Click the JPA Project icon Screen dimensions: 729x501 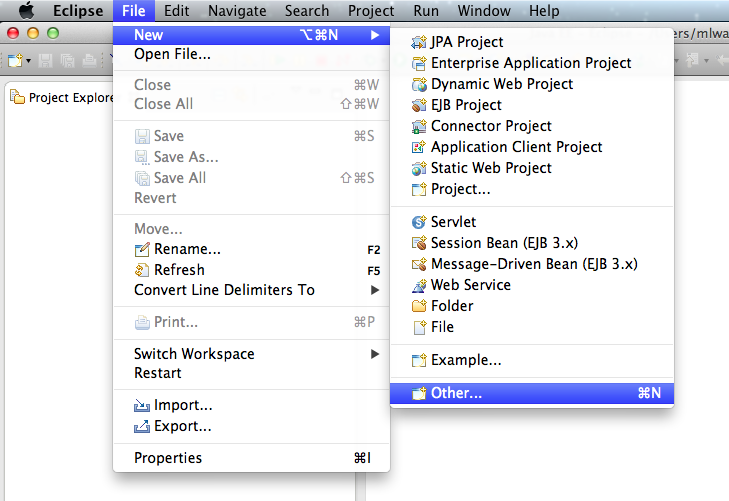pyautogui.click(x=418, y=42)
